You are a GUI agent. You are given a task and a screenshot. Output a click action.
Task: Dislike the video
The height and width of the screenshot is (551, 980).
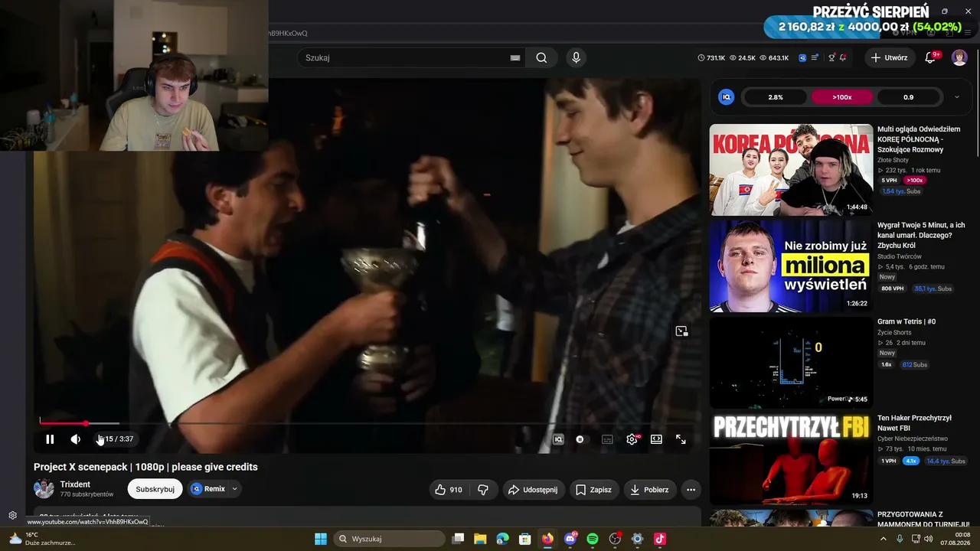pyautogui.click(x=483, y=490)
